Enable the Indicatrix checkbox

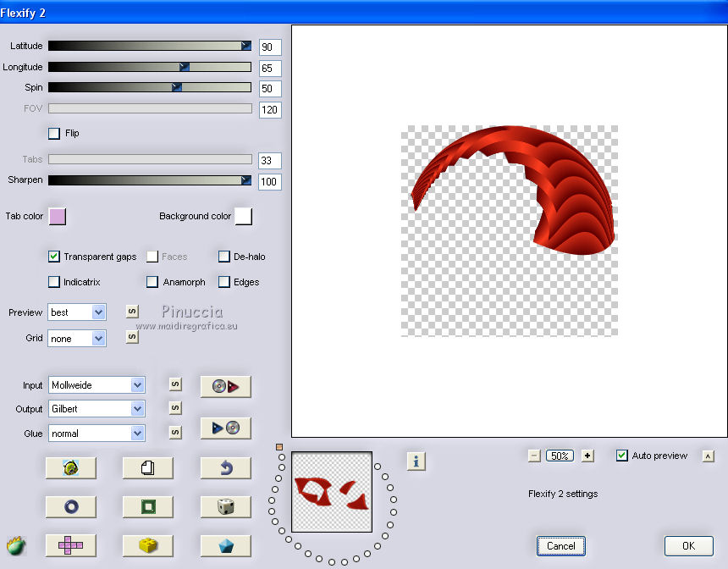(54, 282)
